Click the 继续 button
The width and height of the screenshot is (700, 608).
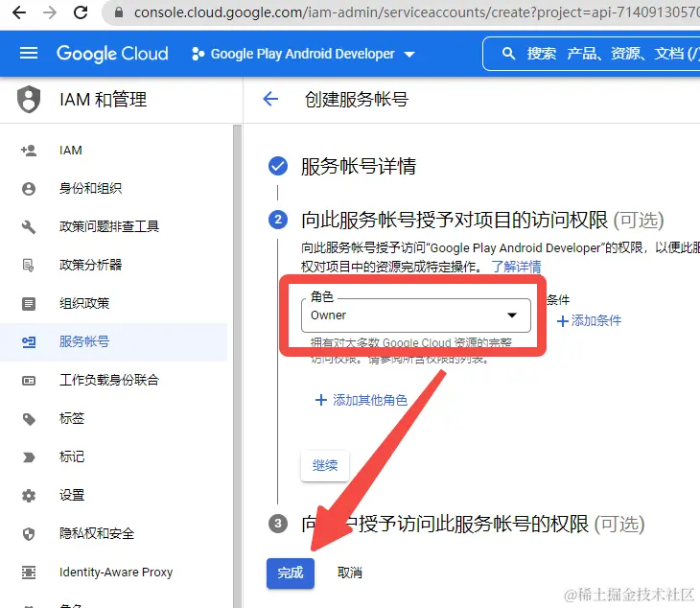(325, 466)
